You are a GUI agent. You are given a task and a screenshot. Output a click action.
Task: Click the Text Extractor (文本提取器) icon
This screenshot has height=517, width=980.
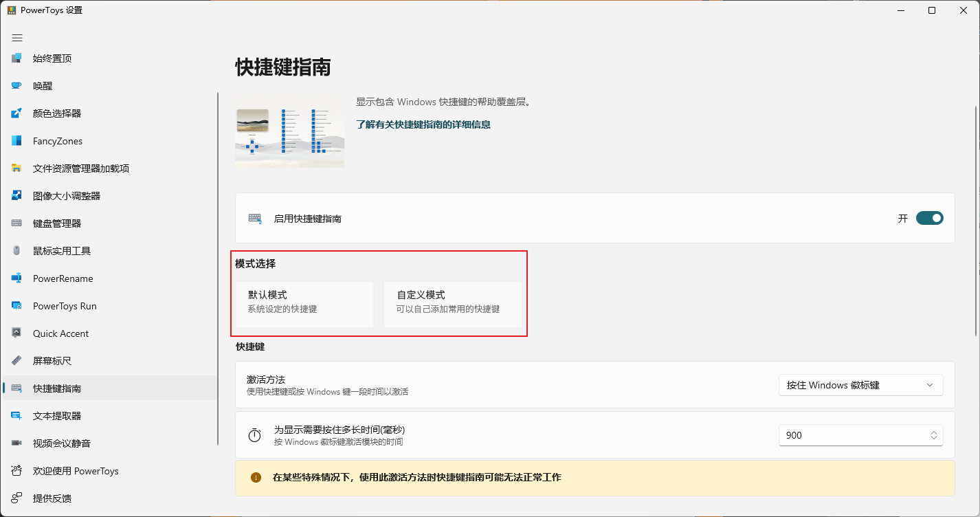(17, 416)
